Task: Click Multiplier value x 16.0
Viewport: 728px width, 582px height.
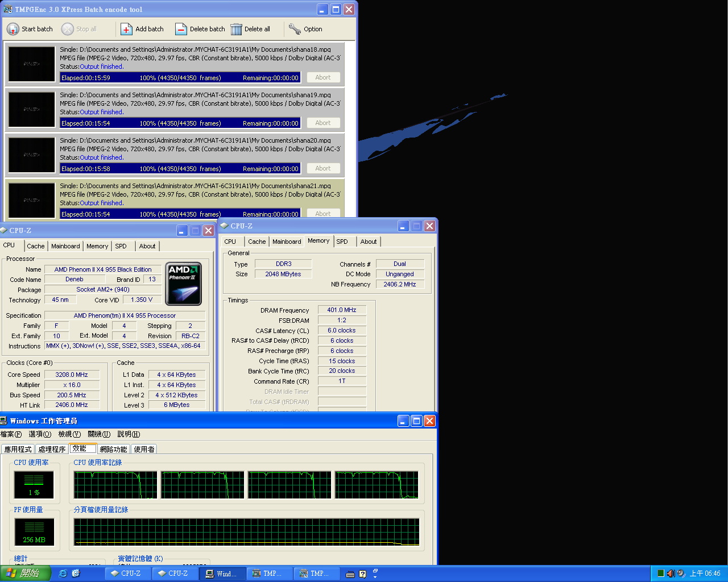Action: coord(72,385)
